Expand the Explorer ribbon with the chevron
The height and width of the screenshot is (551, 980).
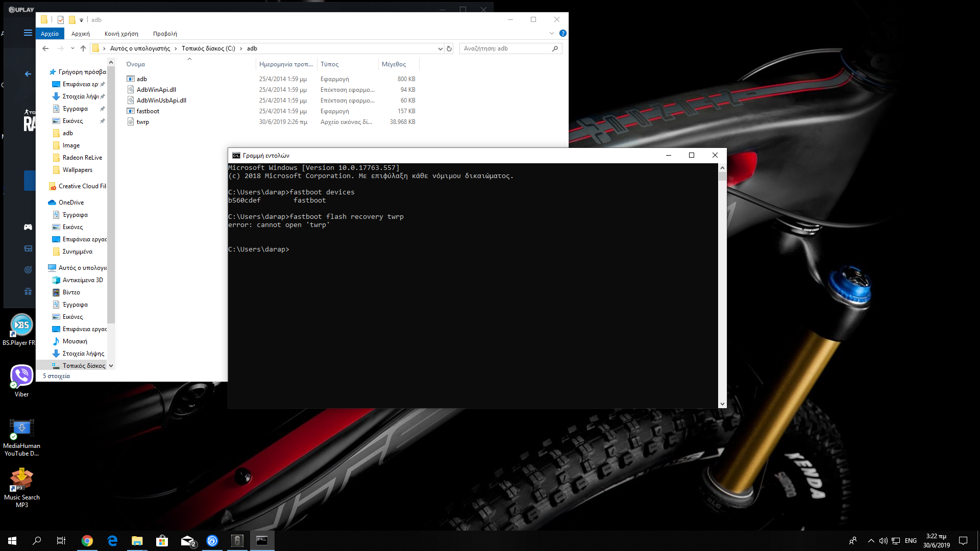pos(551,33)
